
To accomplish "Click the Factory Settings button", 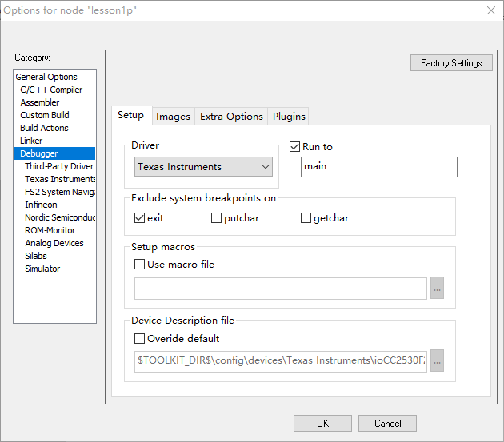I will [451, 63].
